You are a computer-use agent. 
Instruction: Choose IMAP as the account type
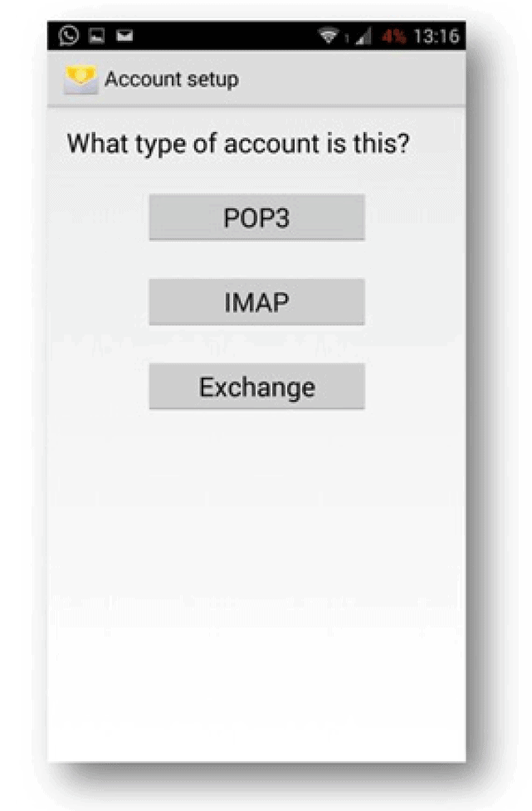[256, 302]
